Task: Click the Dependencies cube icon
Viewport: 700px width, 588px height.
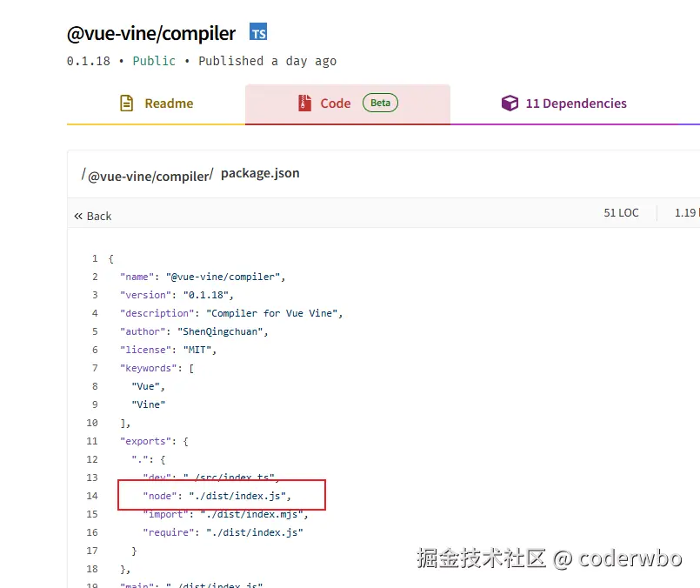Action: click(510, 104)
